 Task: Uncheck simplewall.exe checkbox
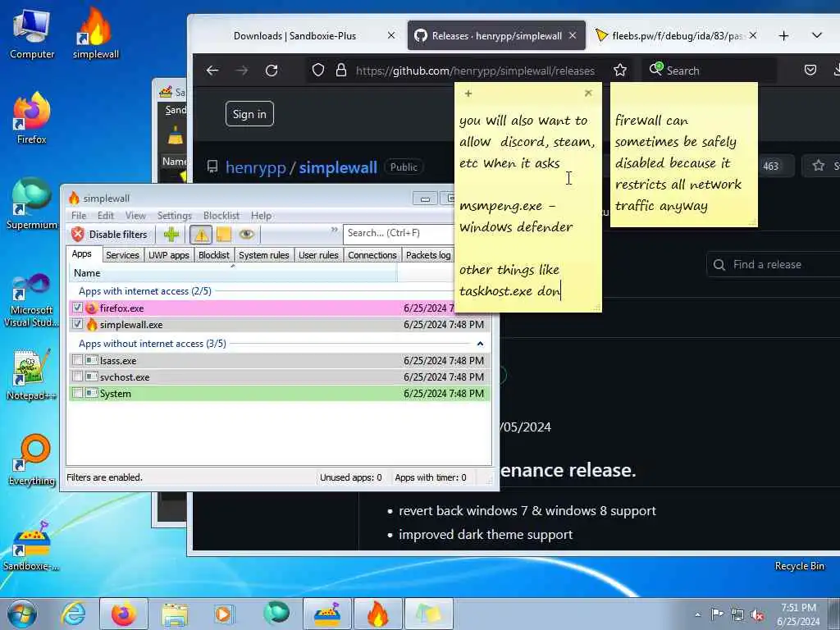point(78,324)
